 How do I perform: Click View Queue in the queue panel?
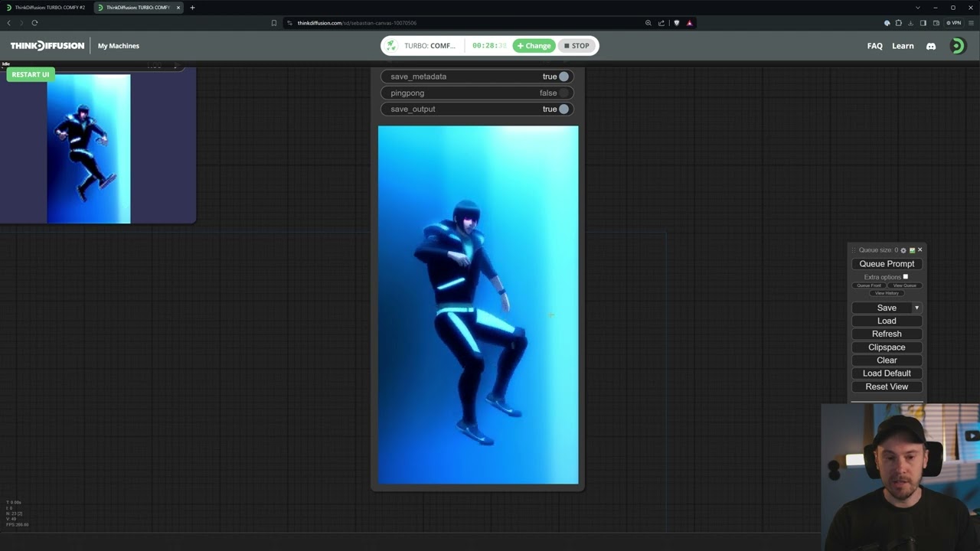(904, 285)
